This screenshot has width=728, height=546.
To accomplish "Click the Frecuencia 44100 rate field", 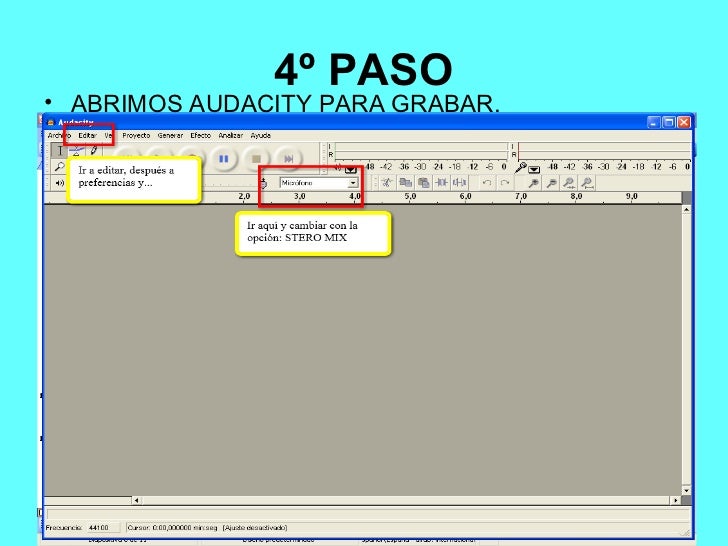I will click(103, 528).
